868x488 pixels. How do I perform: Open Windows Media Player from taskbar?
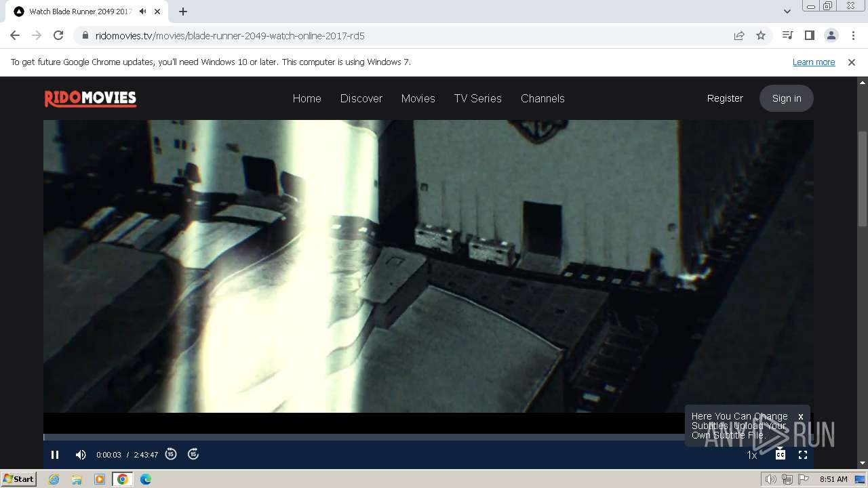tap(100, 479)
